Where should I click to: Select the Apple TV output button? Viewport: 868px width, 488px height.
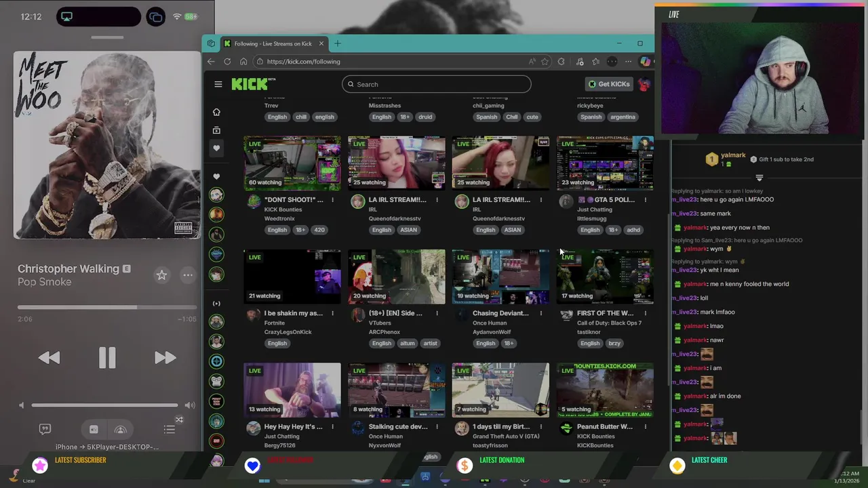[94, 429]
